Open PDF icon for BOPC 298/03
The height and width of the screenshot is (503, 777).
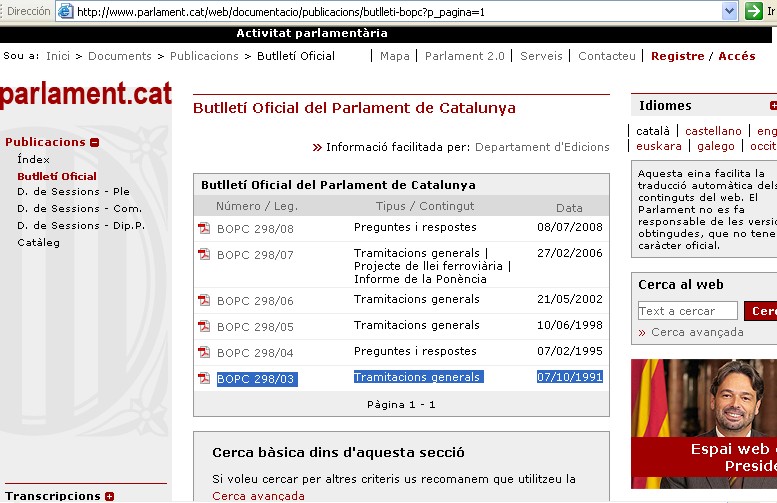pyautogui.click(x=204, y=378)
